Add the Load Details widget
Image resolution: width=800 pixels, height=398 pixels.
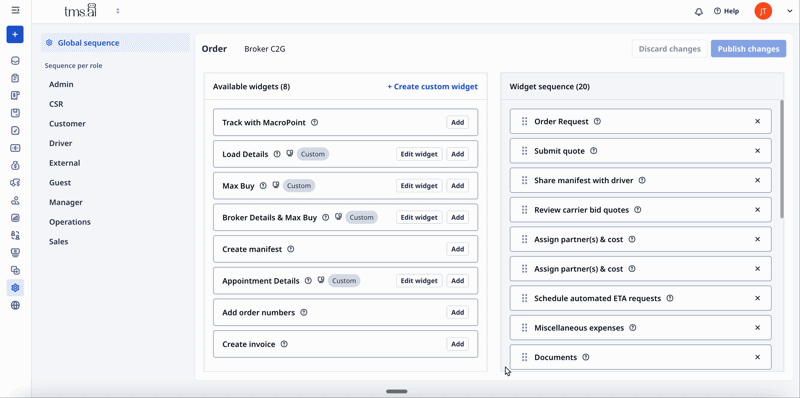458,154
